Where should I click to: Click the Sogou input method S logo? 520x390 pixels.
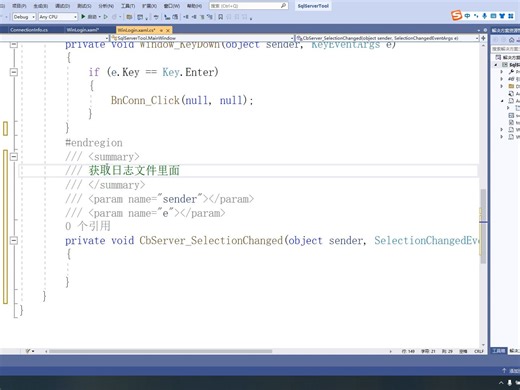pyautogui.click(x=456, y=15)
